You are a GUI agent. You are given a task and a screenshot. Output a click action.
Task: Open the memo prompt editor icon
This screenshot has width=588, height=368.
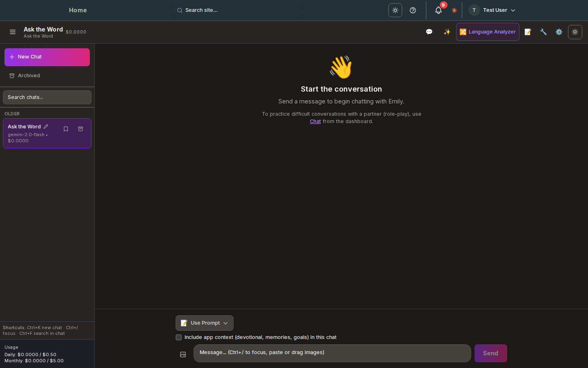pos(528,32)
